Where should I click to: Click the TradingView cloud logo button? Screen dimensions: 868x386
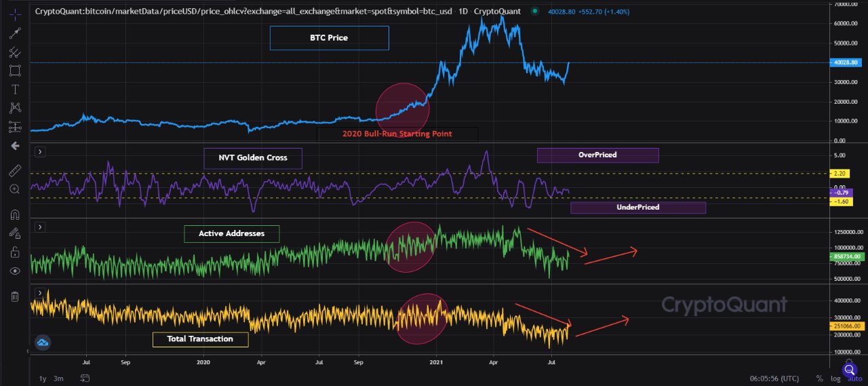pos(43,343)
